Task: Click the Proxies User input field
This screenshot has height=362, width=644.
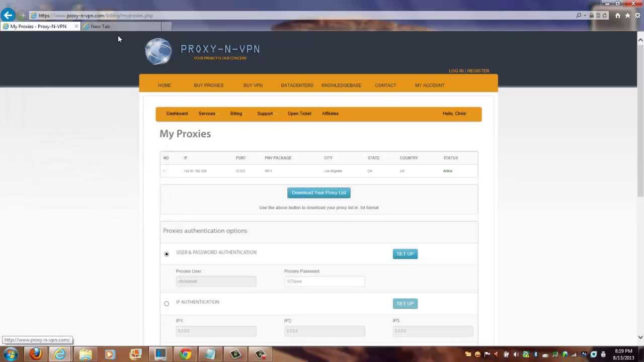Action: [216, 282]
